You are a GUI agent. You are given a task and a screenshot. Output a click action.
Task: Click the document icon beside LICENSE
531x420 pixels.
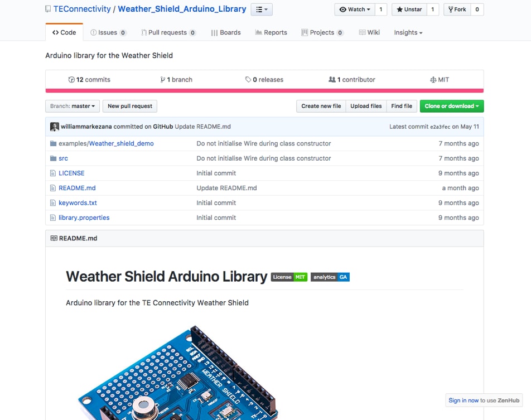53,173
